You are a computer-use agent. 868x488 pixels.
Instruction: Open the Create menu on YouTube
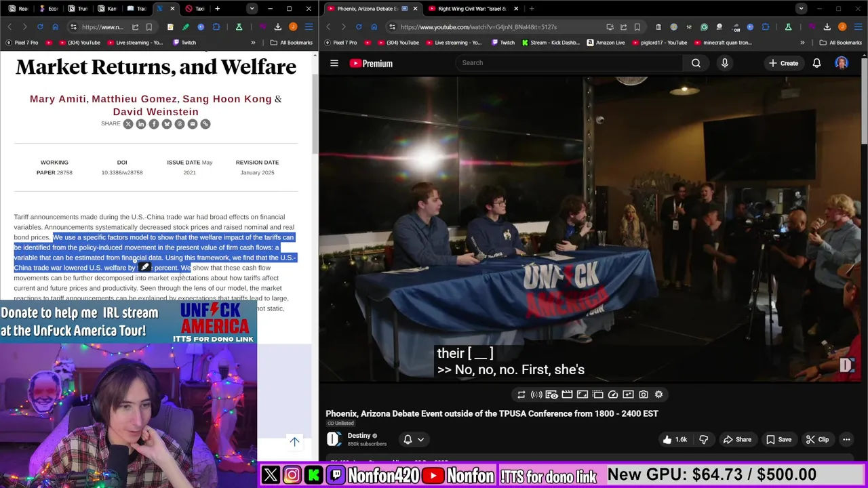[783, 63]
